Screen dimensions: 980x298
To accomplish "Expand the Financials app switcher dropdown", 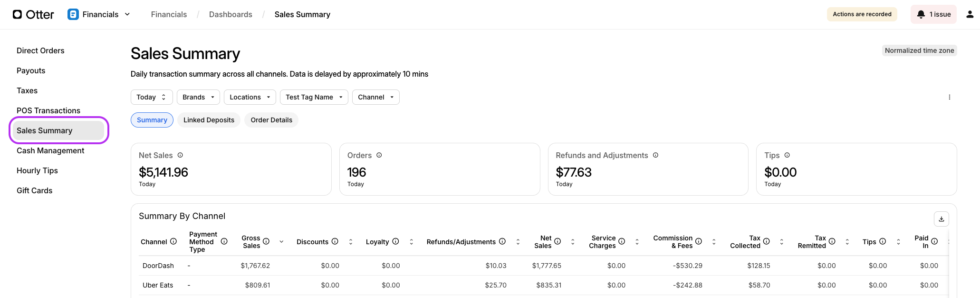I will click(x=127, y=14).
